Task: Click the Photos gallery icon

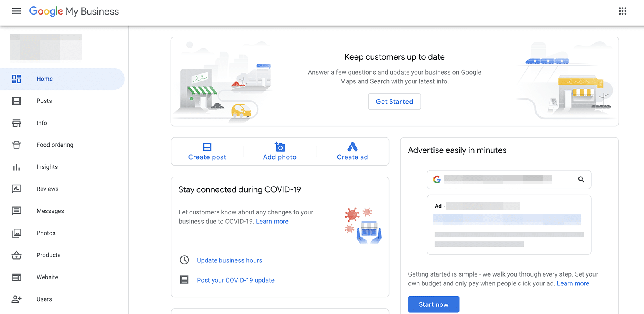Action: (x=17, y=233)
